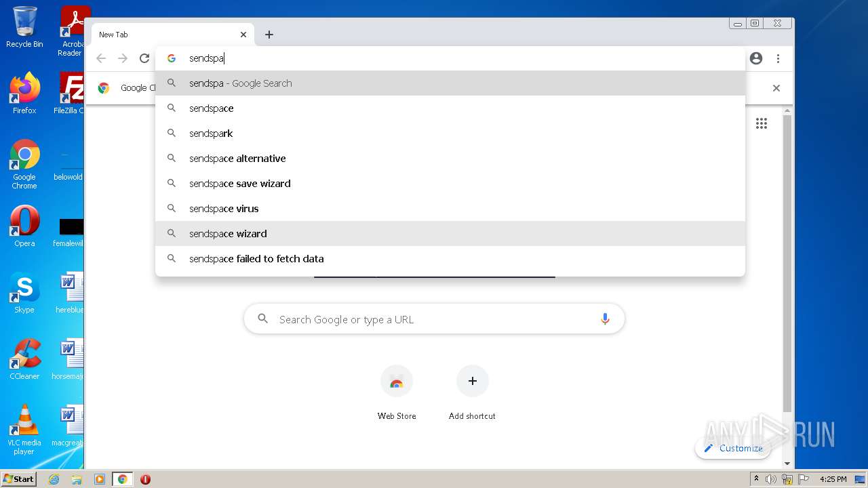Open Firefox desktop shortcut
The width and height of the screenshot is (868, 488).
[24, 93]
